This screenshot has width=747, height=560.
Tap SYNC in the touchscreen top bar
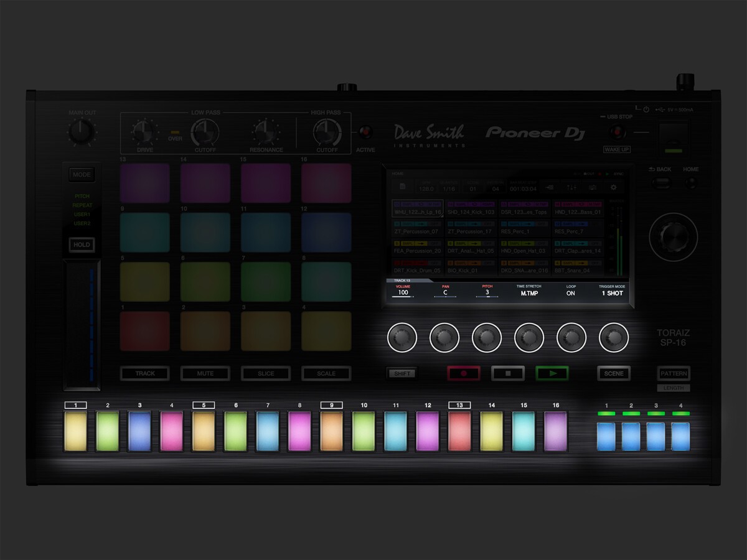(x=619, y=175)
